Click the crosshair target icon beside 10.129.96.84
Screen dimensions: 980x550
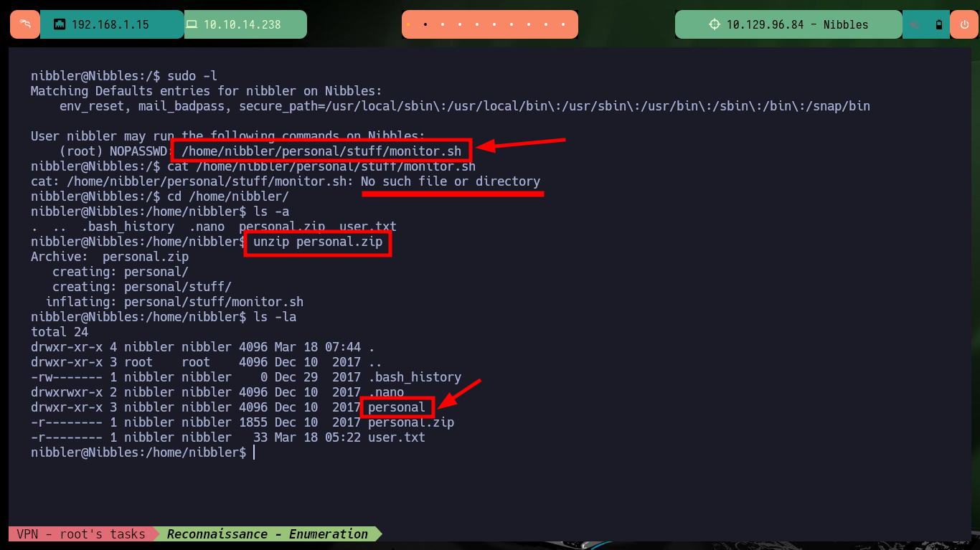pyautogui.click(x=714, y=24)
